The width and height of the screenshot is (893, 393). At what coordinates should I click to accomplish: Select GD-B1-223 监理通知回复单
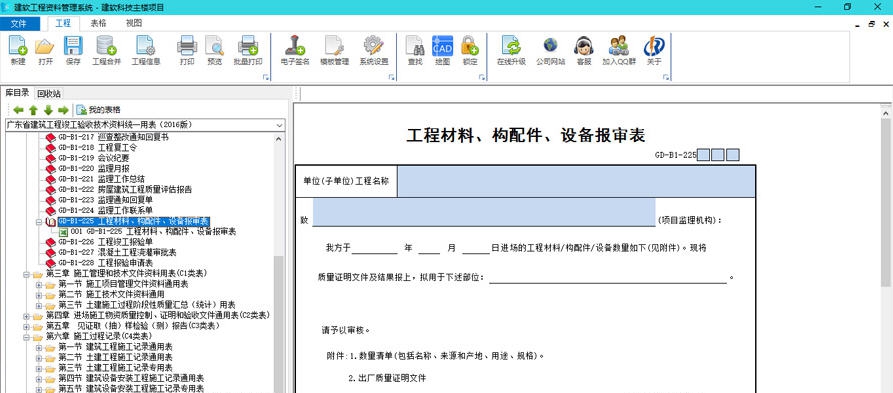105,200
